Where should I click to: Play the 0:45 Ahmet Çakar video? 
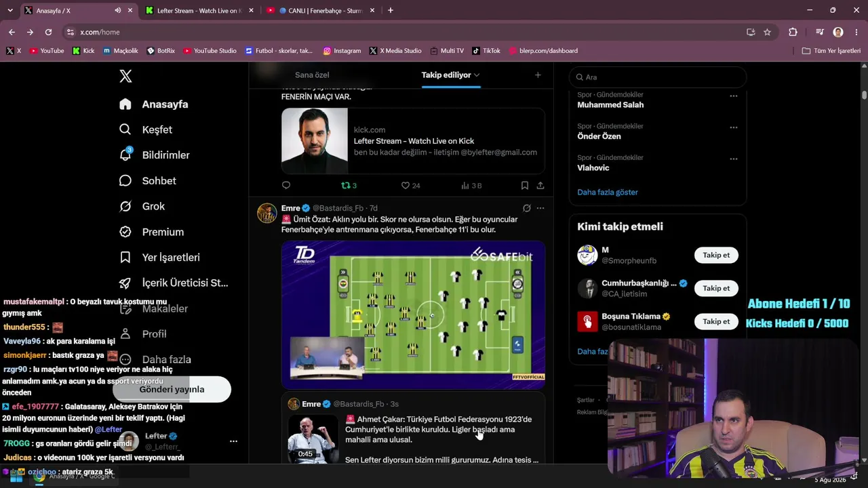[313, 439]
